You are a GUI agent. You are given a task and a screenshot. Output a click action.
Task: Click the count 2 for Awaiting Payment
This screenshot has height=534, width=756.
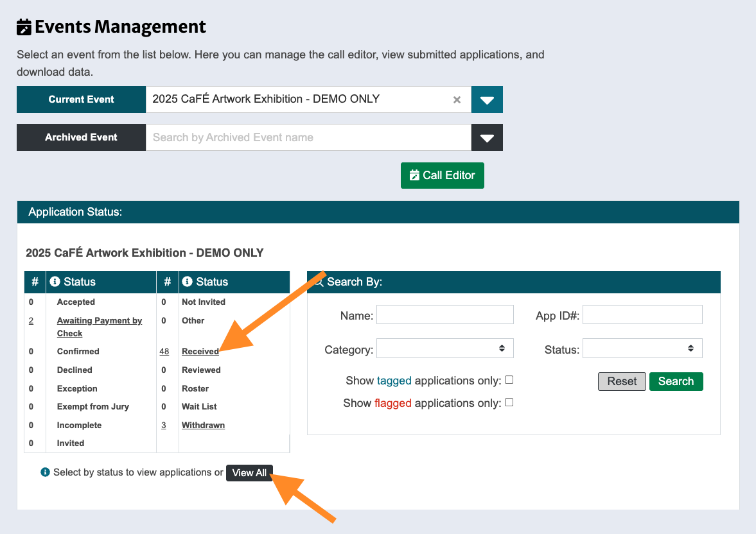[x=31, y=320]
